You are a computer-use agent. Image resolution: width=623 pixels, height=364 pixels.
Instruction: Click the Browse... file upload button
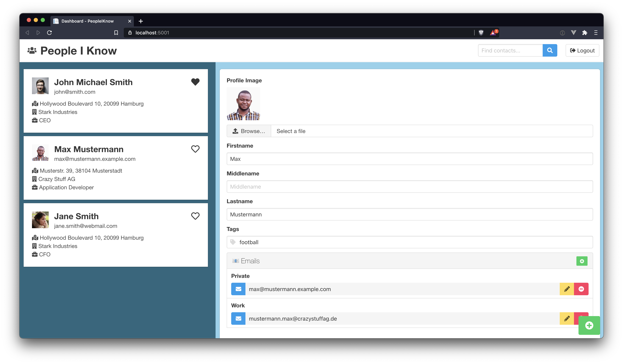249,131
